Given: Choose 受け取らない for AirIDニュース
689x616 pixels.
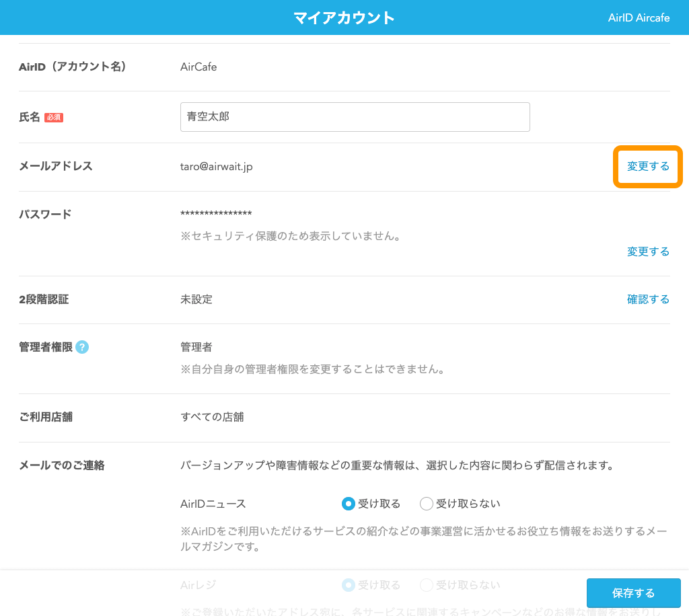Looking at the screenshot, I should click(426, 502).
